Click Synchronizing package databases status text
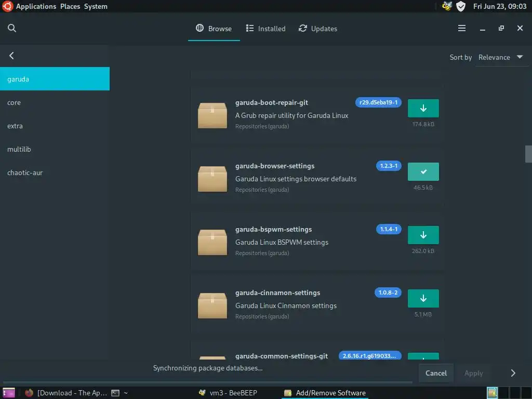Image resolution: width=532 pixels, height=399 pixels. pos(208,368)
